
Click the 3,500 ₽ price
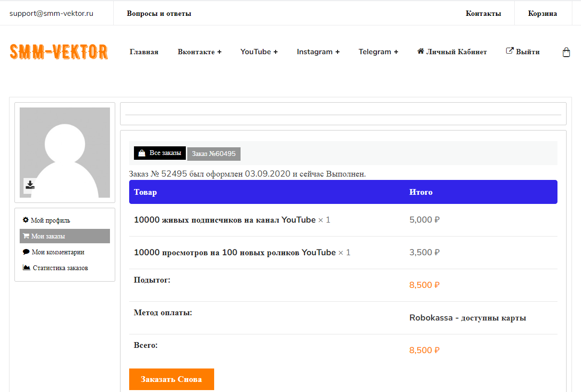pyautogui.click(x=424, y=252)
